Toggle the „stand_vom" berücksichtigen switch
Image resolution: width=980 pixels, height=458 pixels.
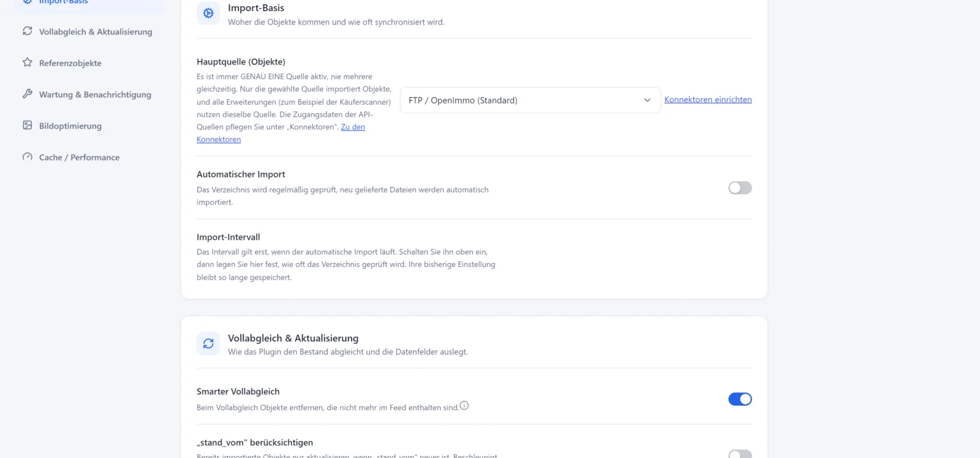[740, 454]
